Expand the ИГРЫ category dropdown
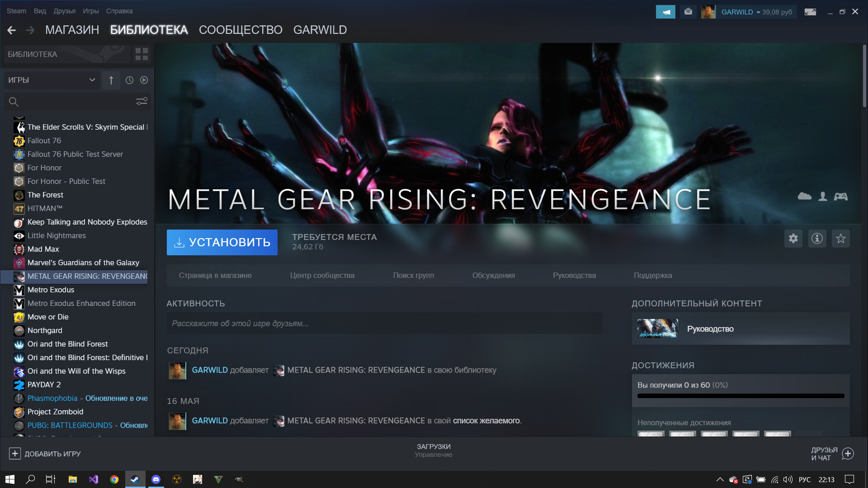Viewport: 868px width, 488px height. 52,80
